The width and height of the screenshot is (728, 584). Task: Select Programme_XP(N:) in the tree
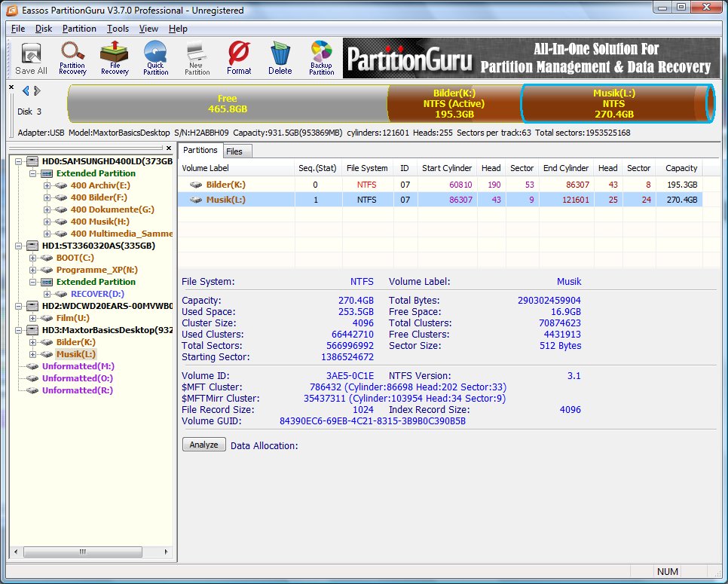click(97, 270)
